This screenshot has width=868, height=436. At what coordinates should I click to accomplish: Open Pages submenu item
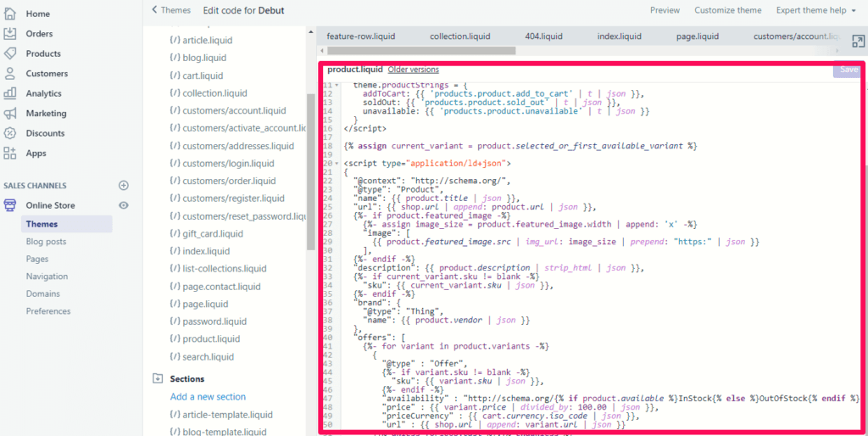[37, 259]
